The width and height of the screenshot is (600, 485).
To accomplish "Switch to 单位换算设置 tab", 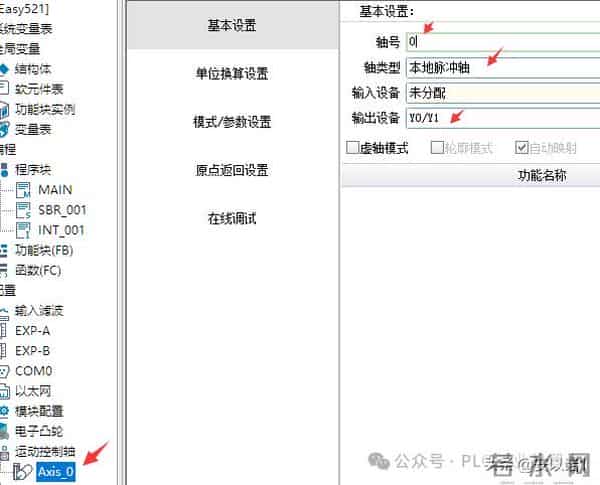I will click(232, 73).
